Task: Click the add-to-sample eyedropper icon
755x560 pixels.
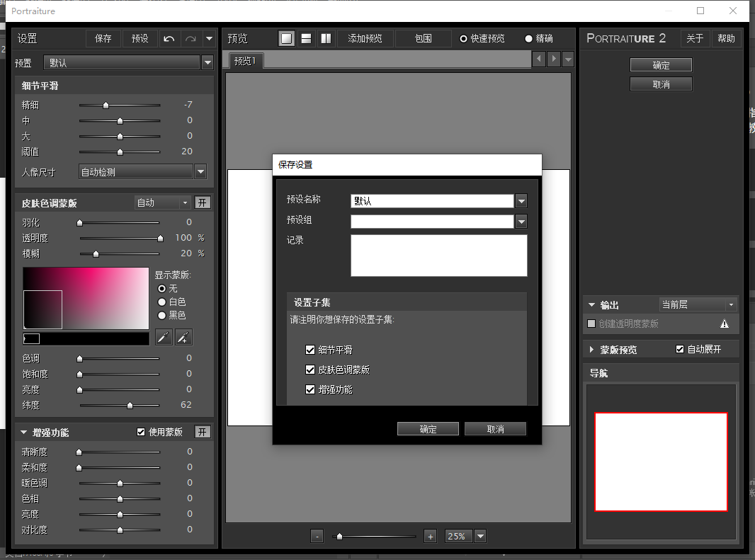Action: coord(183,338)
